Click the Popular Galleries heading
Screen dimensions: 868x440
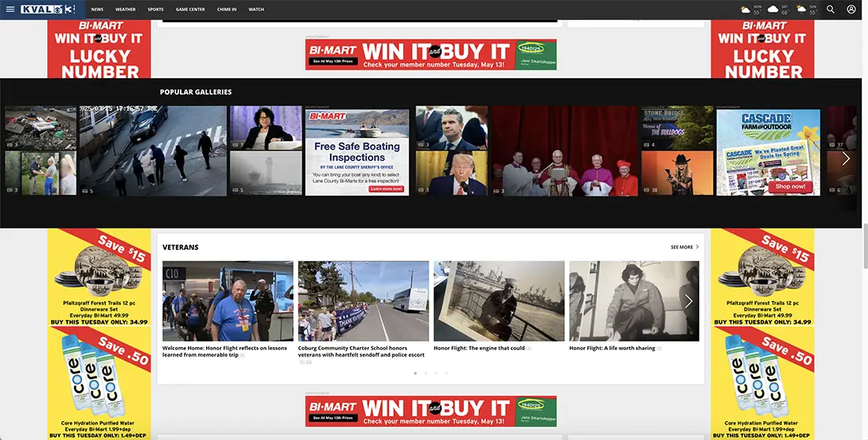pyautogui.click(x=196, y=92)
